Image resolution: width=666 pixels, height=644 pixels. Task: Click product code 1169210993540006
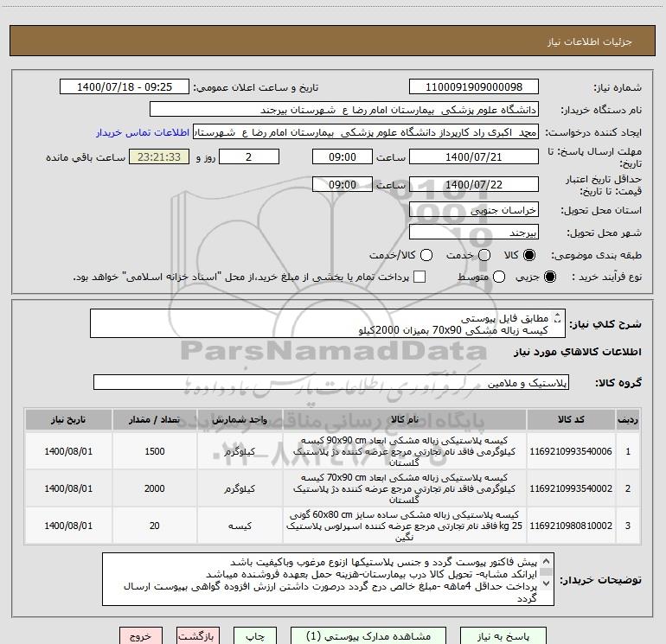(x=571, y=451)
